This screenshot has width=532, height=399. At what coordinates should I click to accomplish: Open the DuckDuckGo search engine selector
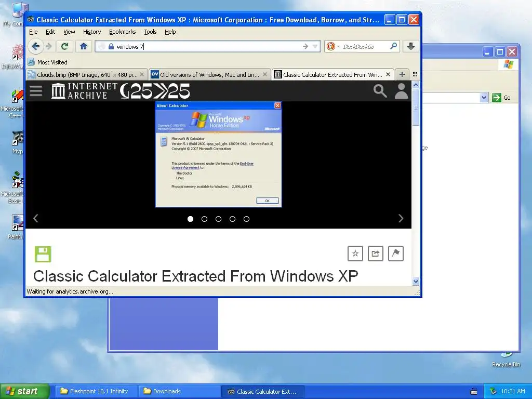(x=332, y=46)
